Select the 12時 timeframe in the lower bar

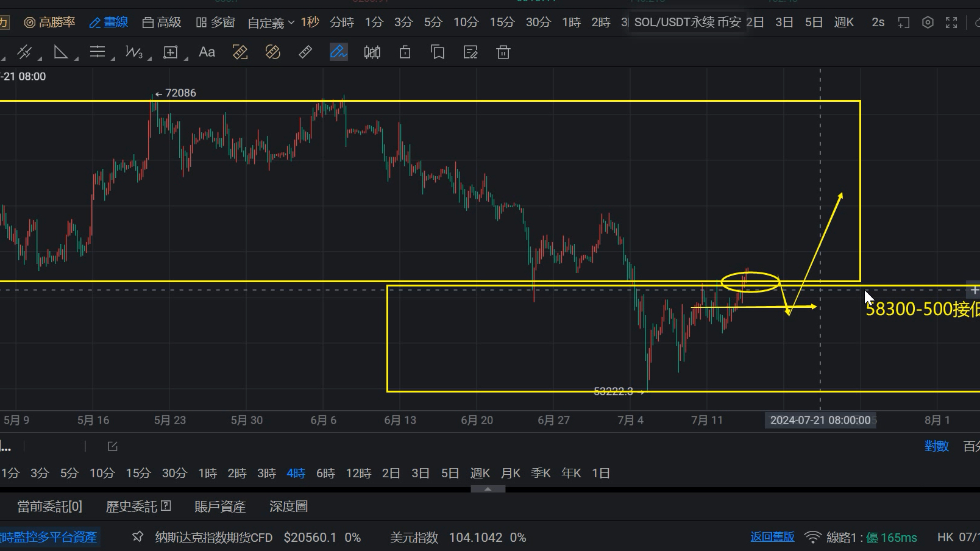click(358, 473)
